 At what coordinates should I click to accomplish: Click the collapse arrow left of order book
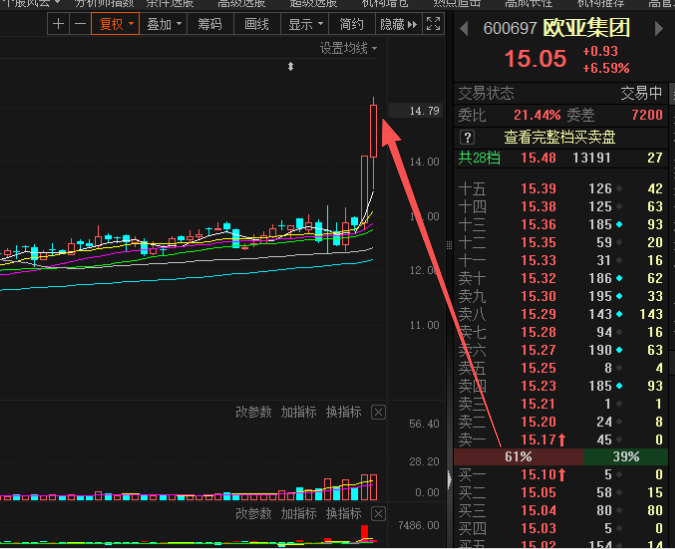pos(449,479)
